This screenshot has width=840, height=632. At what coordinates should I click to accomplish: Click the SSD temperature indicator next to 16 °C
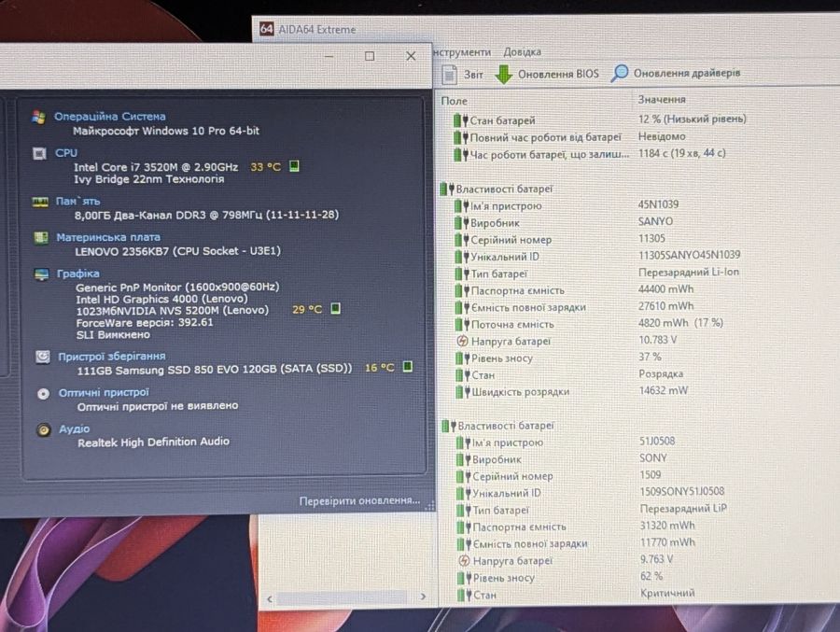408,367
